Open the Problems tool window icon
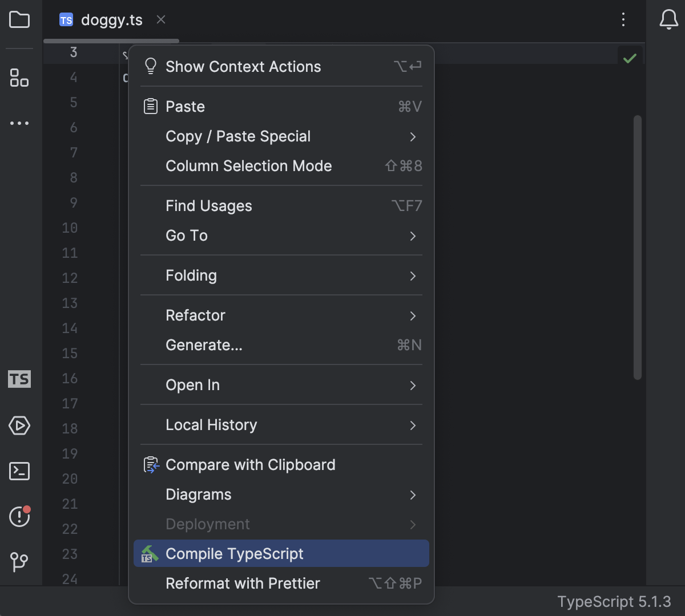Screen dimensions: 685x616 19,517
